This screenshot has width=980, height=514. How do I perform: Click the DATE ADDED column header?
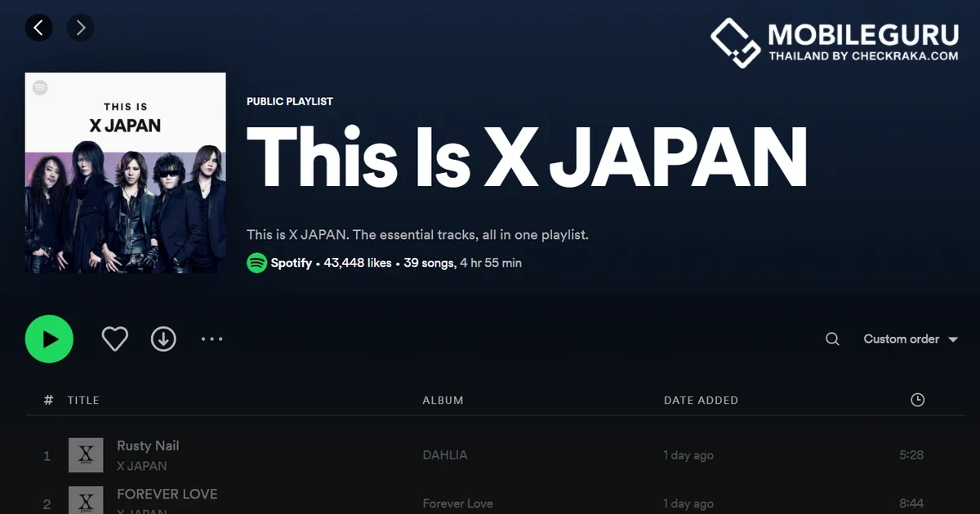tap(701, 400)
